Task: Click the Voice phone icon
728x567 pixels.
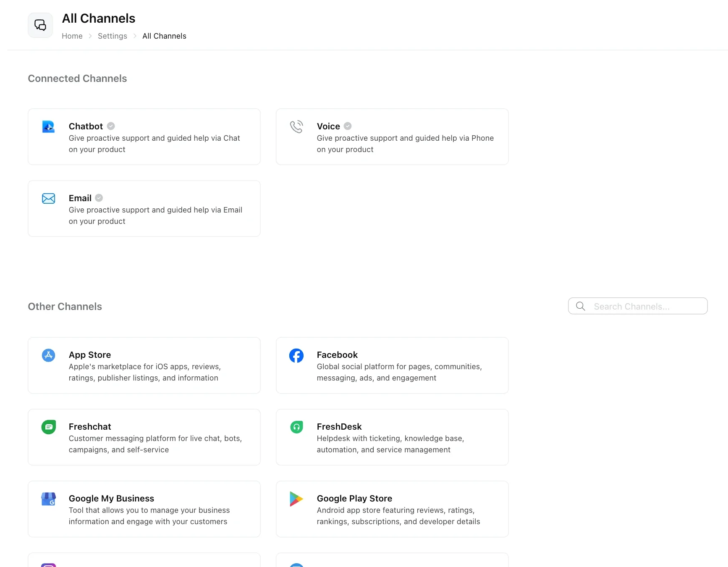Action: 296,126
